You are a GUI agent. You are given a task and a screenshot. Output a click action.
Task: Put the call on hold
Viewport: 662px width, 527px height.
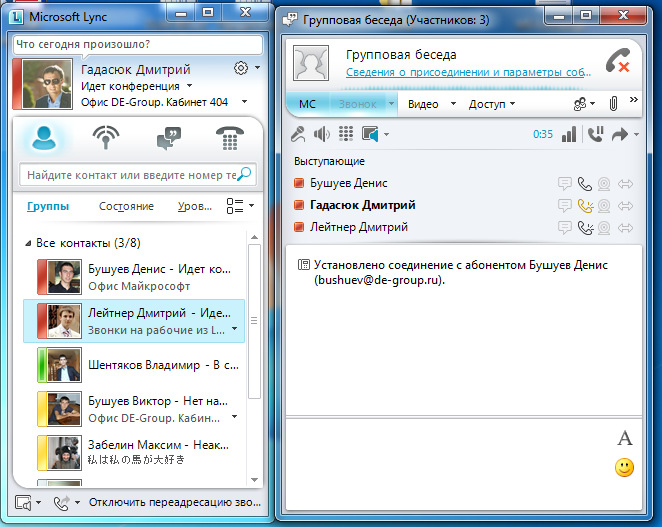pos(596,134)
